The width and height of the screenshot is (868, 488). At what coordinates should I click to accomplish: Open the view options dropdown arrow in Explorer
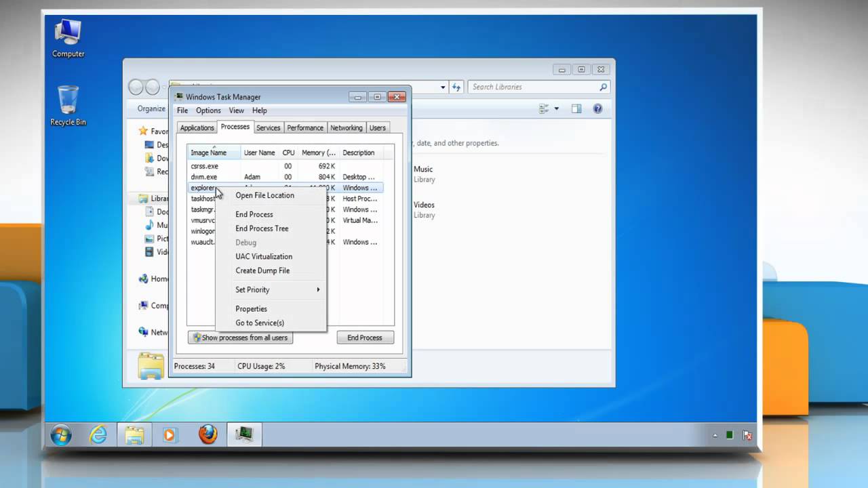pos(557,108)
